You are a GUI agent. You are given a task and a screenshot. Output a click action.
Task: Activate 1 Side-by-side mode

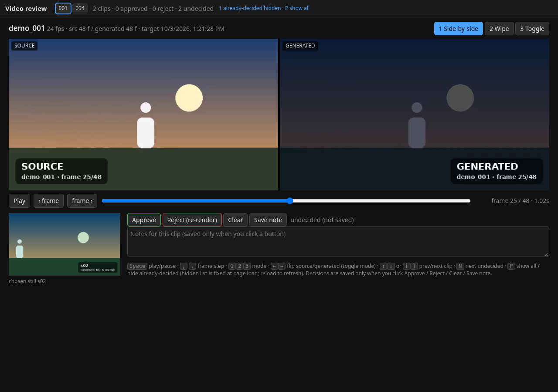pyautogui.click(x=459, y=29)
